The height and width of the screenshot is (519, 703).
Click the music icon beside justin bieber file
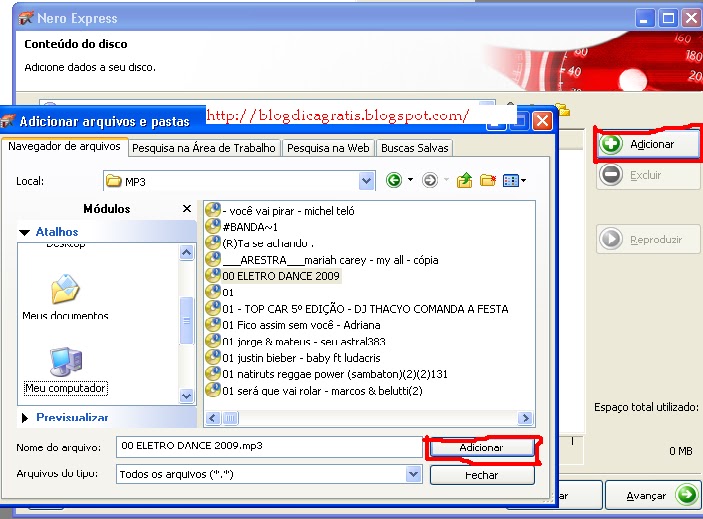(x=213, y=357)
